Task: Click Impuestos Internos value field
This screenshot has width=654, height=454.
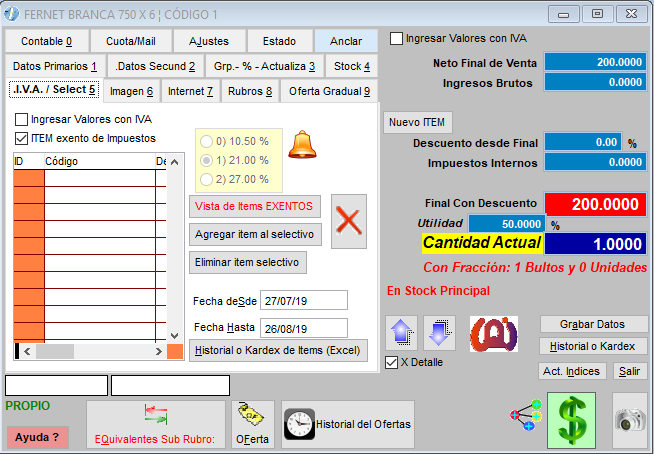Action: coord(595,162)
